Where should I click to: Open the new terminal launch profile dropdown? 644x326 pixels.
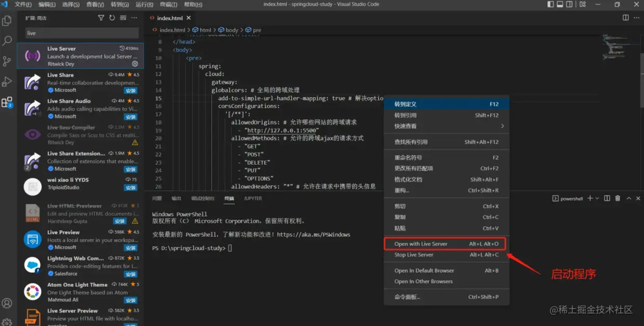(x=597, y=198)
